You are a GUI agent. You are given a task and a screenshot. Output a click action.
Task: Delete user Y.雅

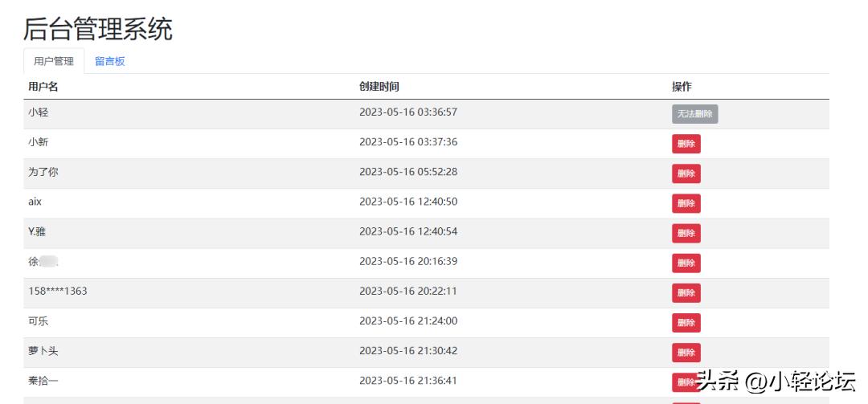point(686,233)
